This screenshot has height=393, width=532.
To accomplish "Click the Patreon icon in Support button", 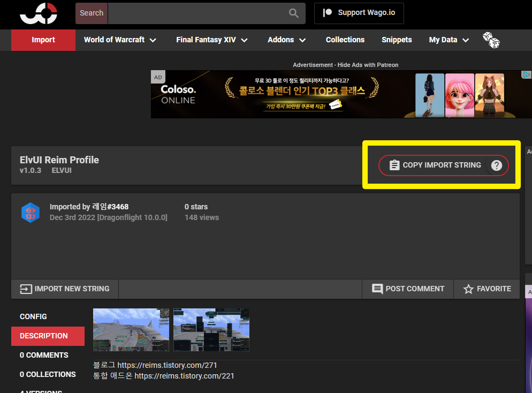I will 328,12.
